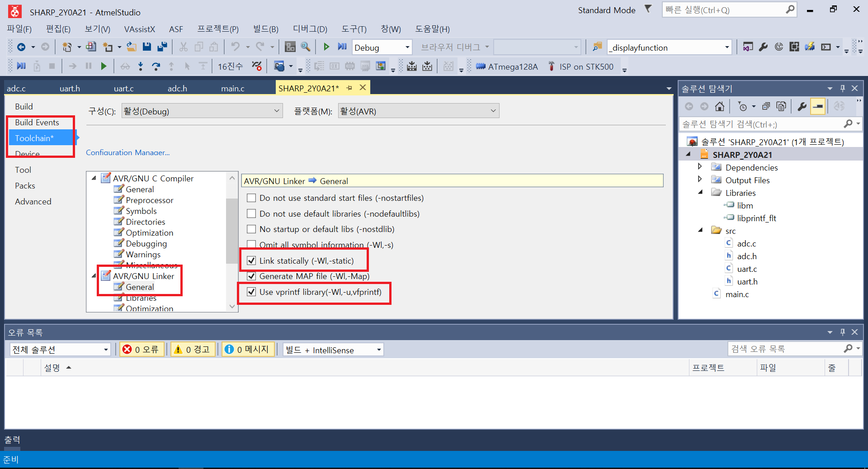Collapse the AVR/GNU C Compiler tree node
This screenshot has width=868, height=469.
pyautogui.click(x=94, y=178)
